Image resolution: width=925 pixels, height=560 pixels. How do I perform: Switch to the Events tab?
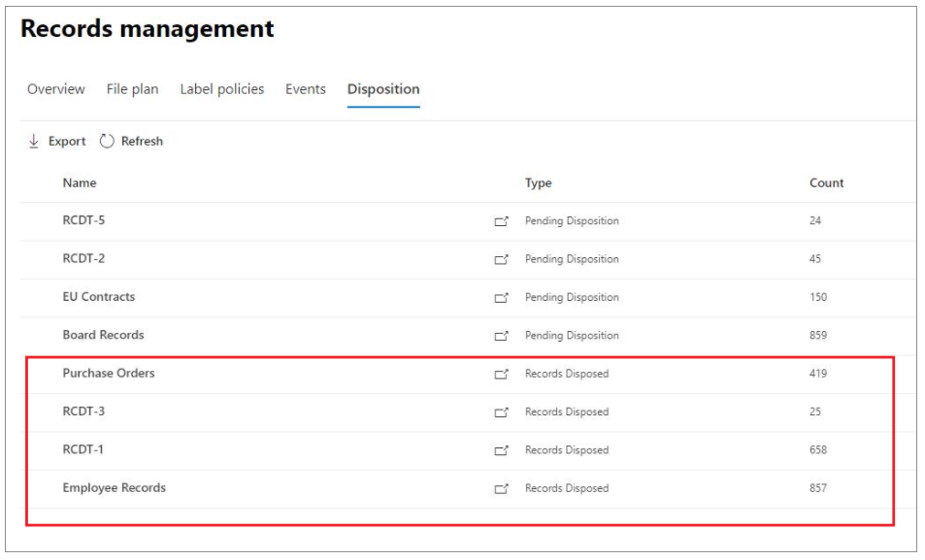[x=305, y=88]
